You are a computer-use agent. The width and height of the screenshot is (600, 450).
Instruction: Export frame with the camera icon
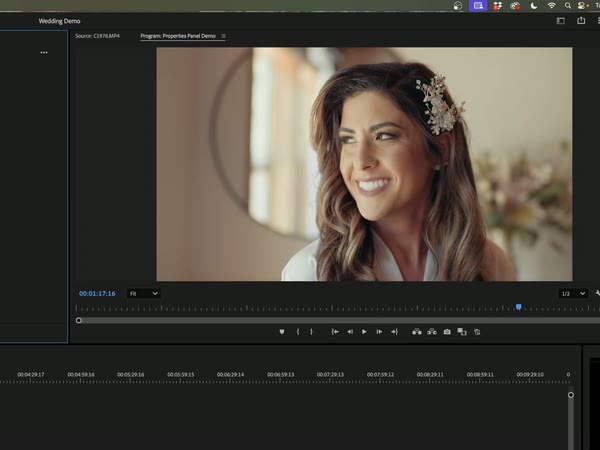click(447, 332)
